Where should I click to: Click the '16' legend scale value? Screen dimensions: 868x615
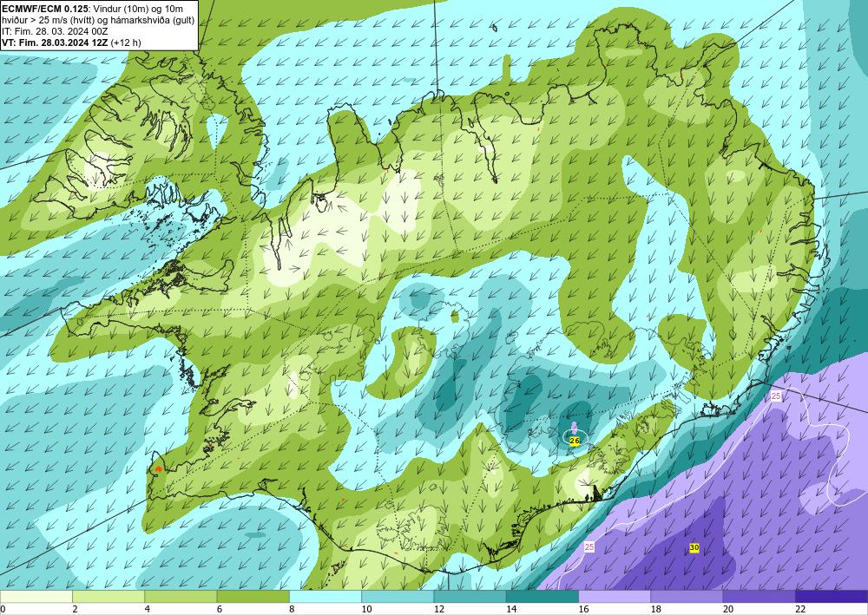click(584, 609)
